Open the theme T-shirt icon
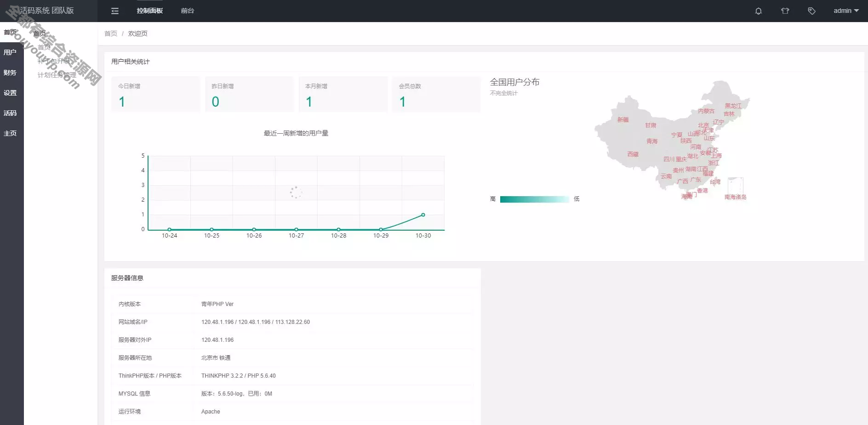 [785, 11]
